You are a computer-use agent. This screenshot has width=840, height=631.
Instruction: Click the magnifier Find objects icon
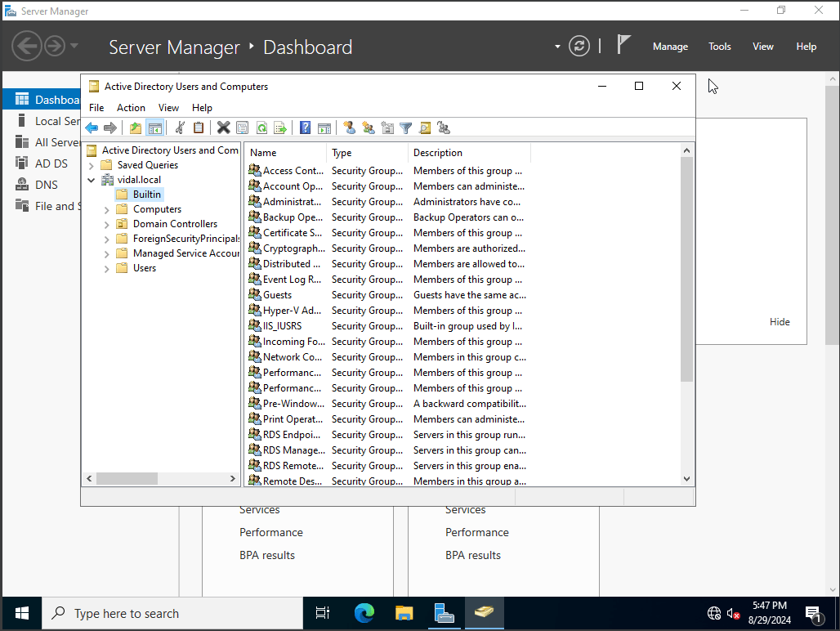(425, 128)
